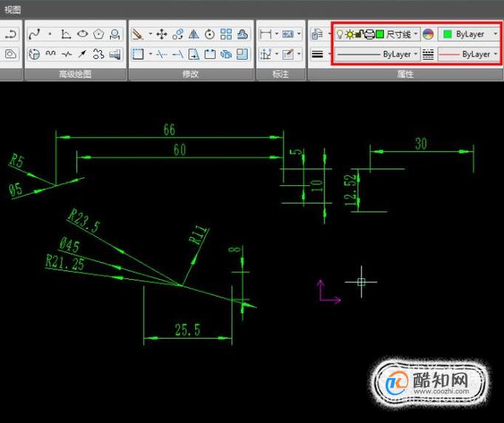Toggle layer freeze sun icon

(350, 35)
